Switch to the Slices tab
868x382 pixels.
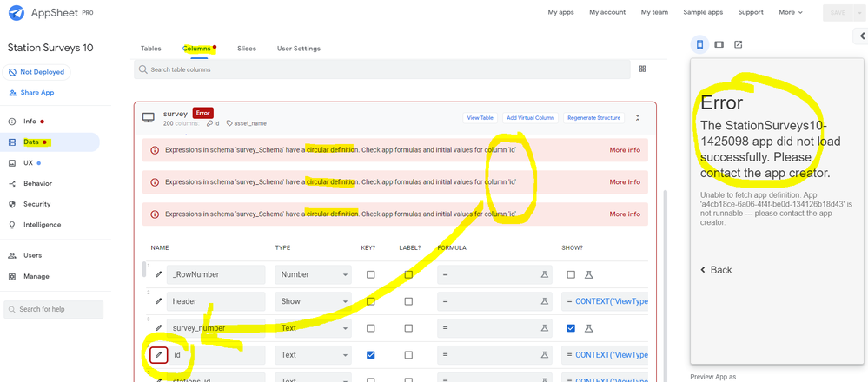(x=247, y=49)
